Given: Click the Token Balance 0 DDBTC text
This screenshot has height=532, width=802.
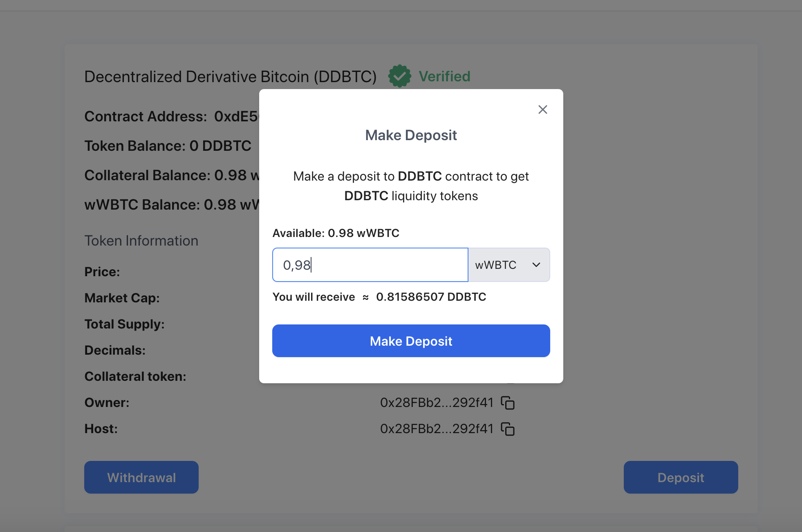Looking at the screenshot, I should tap(168, 146).
